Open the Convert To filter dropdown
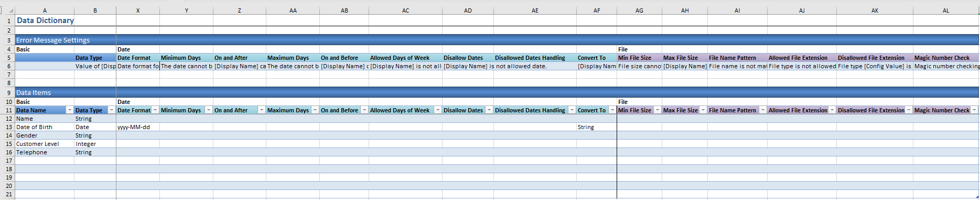 [x=612, y=110]
